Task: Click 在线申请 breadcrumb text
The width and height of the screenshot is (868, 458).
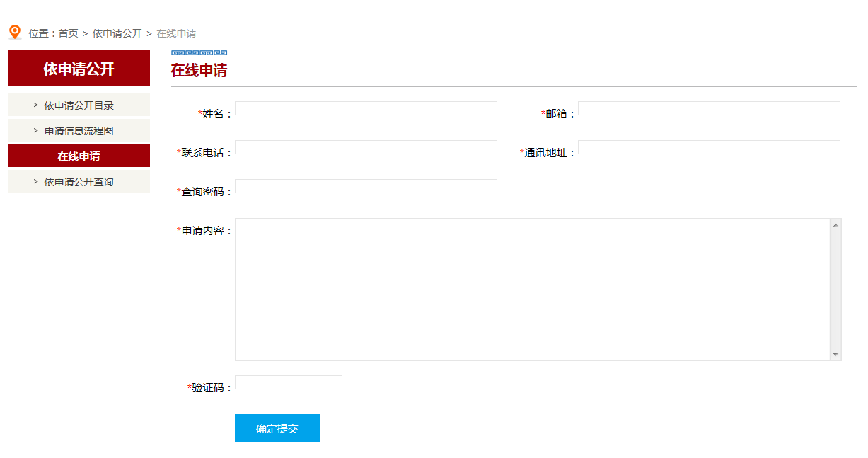Action: (x=176, y=33)
